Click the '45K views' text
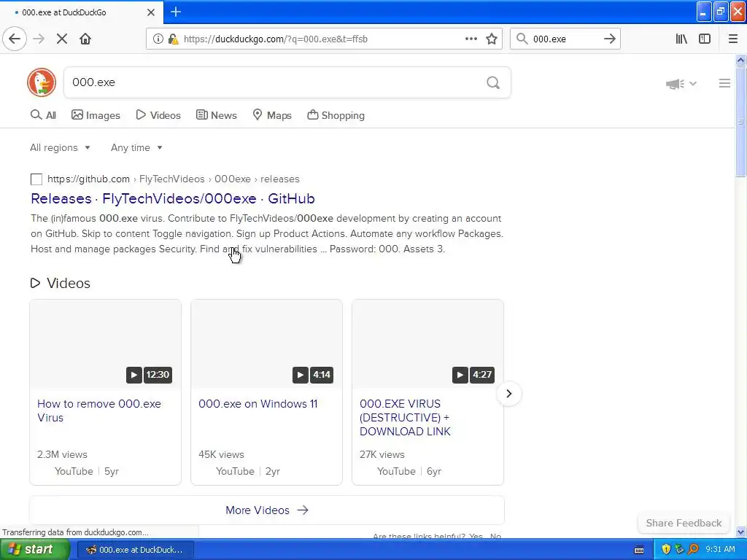Image resolution: width=747 pixels, height=560 pixels. point(221,454)
